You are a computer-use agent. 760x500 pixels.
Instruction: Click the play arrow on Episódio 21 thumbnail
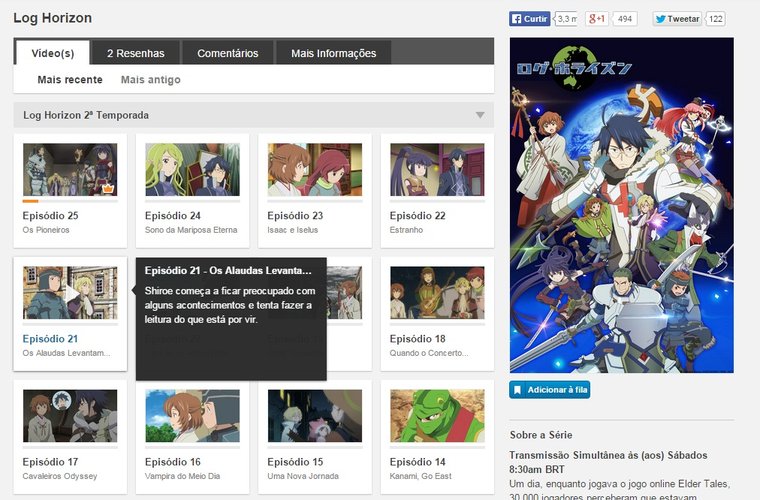pyautogui.click(x=72, y=293)
